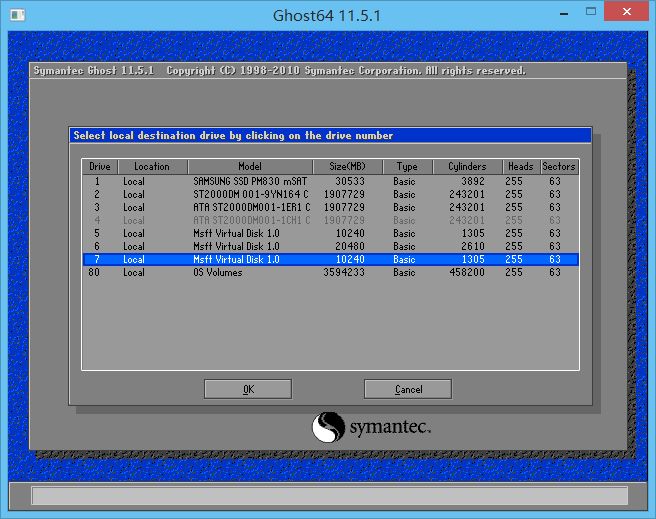
Task: Click highlighted drive 7 row
Action: 329,259
